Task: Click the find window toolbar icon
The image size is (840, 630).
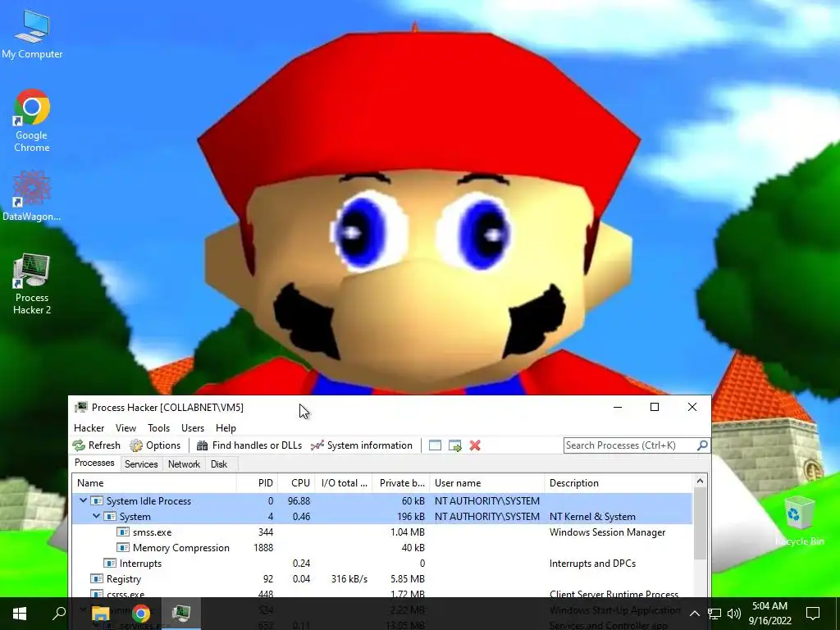Action: (435, 445)
